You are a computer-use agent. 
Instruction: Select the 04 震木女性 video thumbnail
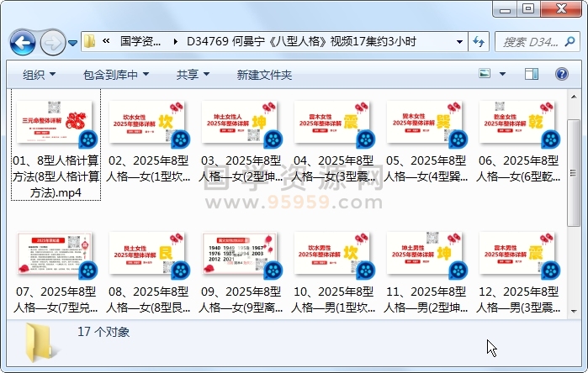pos(333,122)
